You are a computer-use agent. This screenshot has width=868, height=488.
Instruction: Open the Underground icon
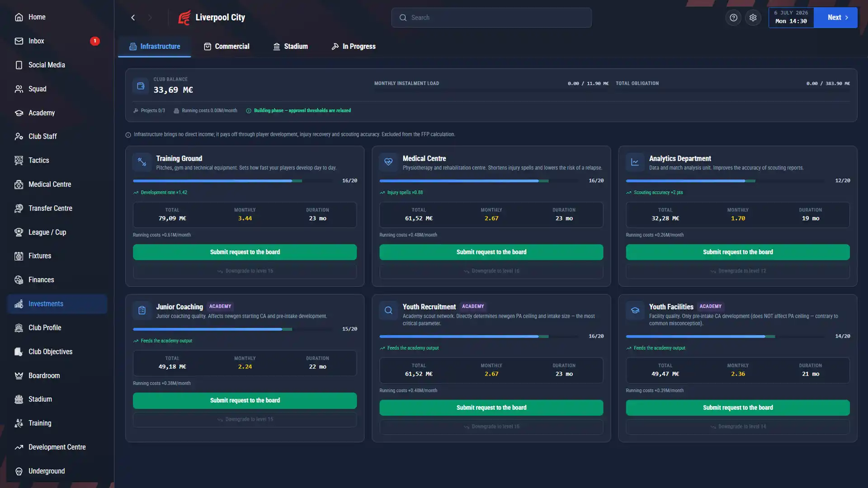pyautogui.click(x=19, y=471)
